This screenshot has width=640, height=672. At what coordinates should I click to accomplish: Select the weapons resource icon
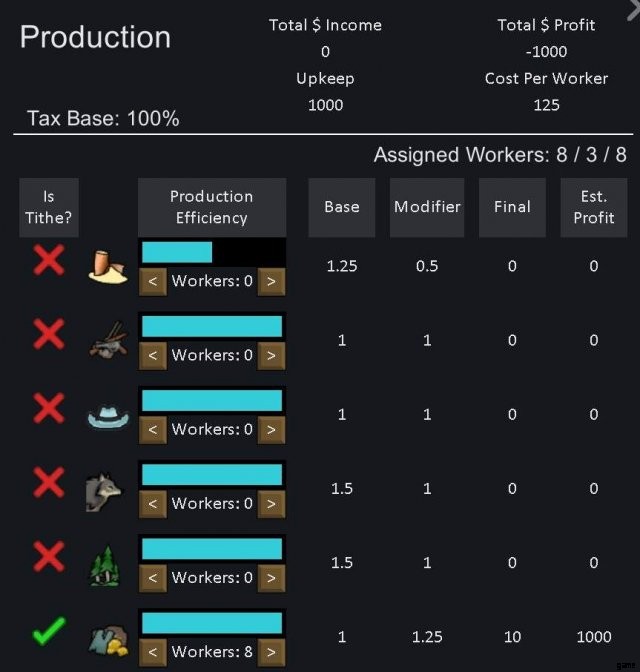click(105, 341)
